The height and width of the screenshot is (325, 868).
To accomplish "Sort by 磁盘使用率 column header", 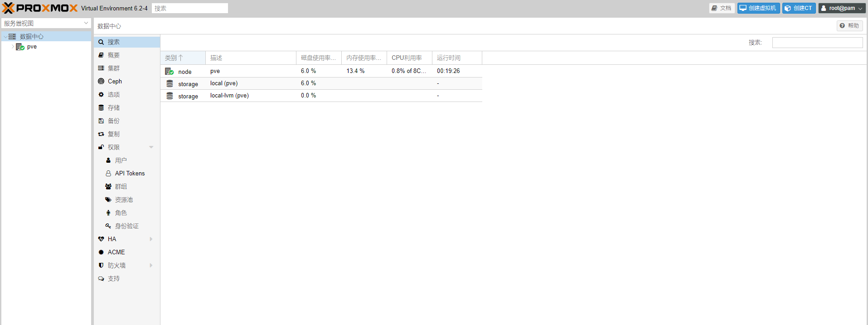I will click(319, 58).
